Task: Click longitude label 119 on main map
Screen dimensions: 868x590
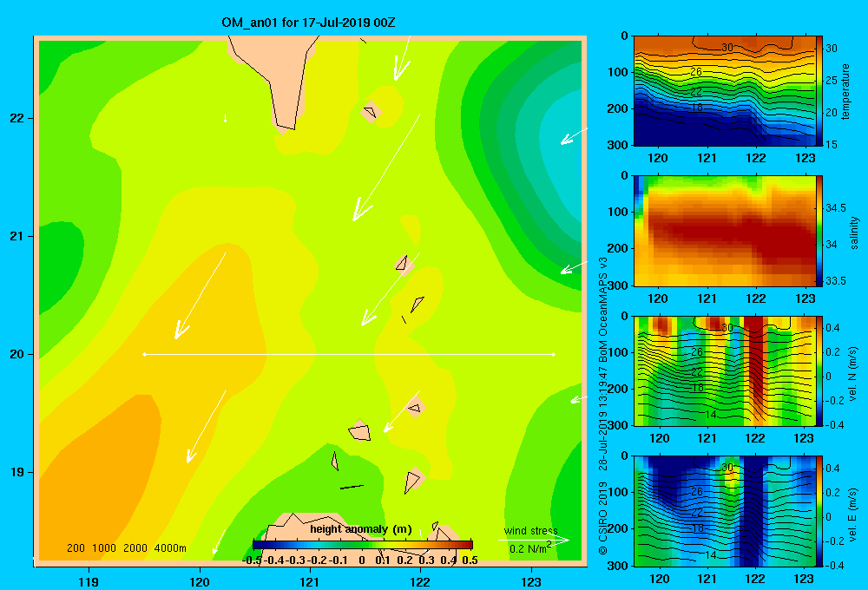Action: pos(89,581)
